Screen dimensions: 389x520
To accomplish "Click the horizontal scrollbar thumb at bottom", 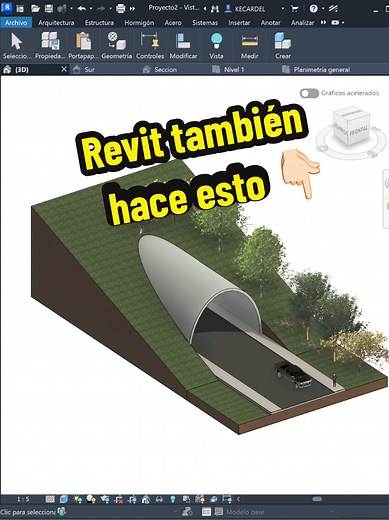I will pyautogui.click(x=317, y=499).
